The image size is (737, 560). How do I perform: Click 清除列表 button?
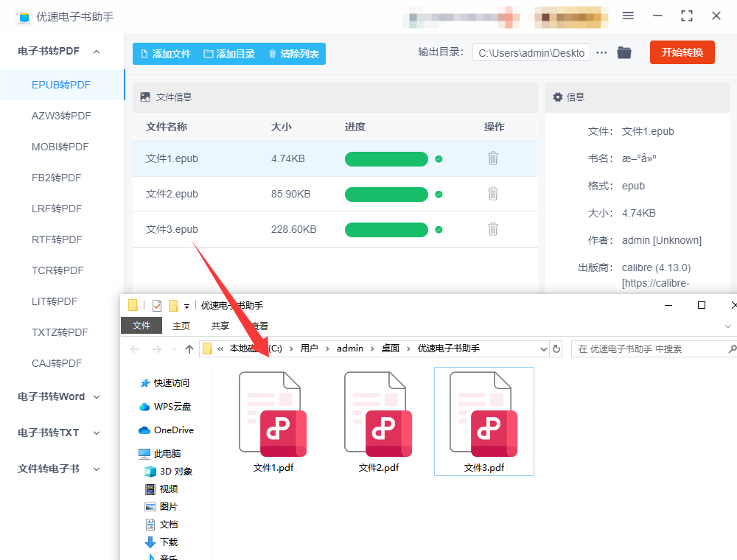[294, 54]
